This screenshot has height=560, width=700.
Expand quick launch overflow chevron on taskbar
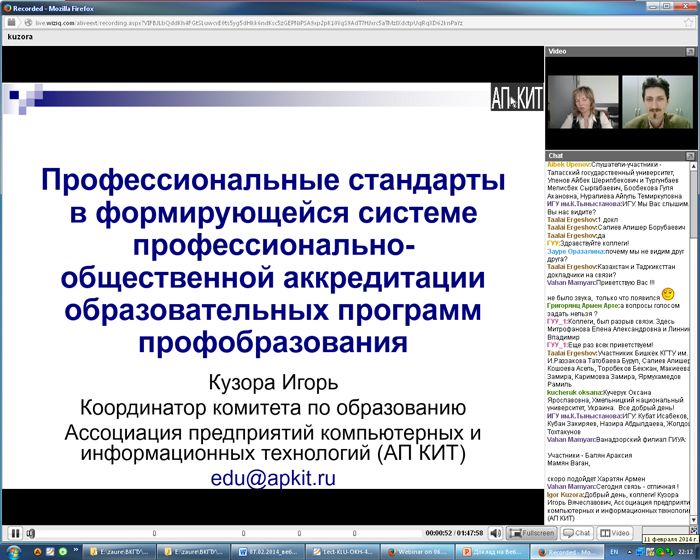(x=75, y=549)
